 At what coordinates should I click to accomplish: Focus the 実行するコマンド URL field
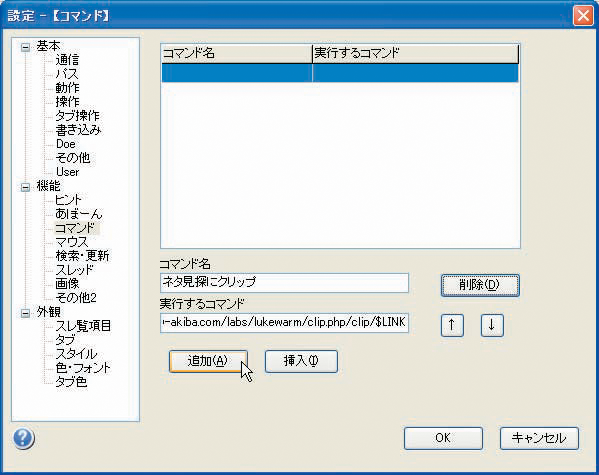(x=285, y=323)
